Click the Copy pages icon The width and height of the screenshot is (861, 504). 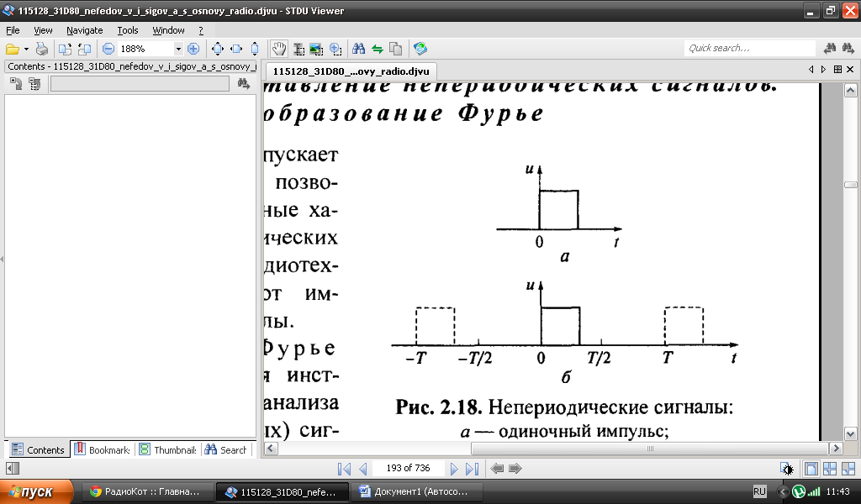pos(395,49)
